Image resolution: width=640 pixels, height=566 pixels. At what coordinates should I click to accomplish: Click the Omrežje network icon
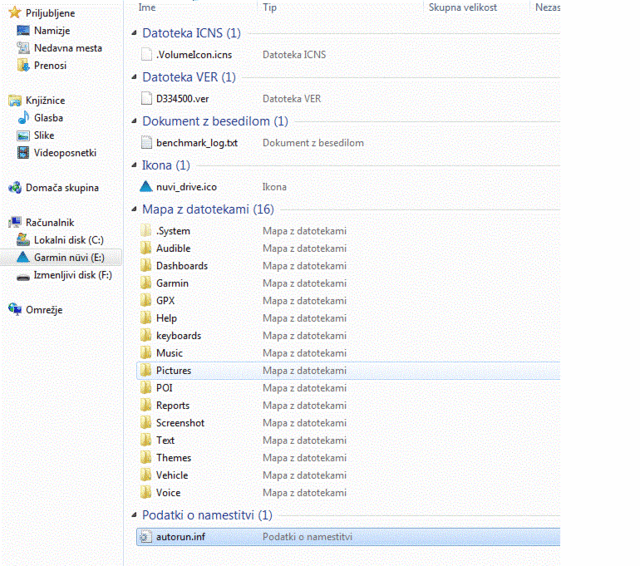point(15,309)
